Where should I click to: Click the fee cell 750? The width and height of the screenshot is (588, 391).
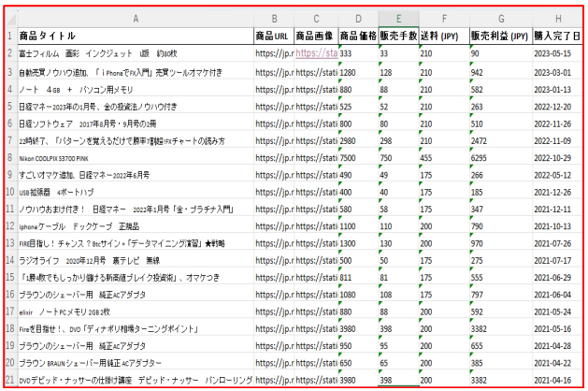(398, 158)
